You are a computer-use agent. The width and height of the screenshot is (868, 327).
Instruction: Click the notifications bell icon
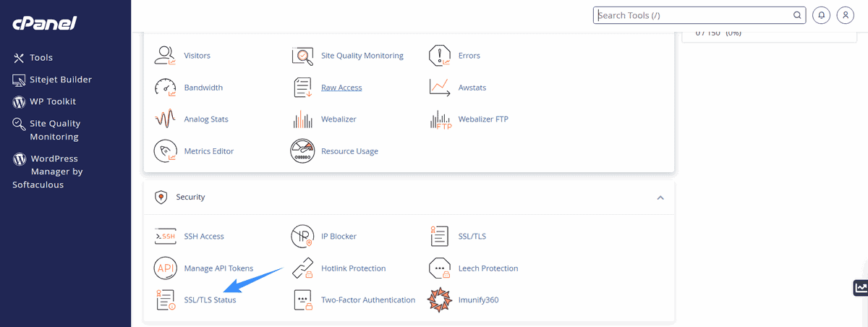(821, 15)
